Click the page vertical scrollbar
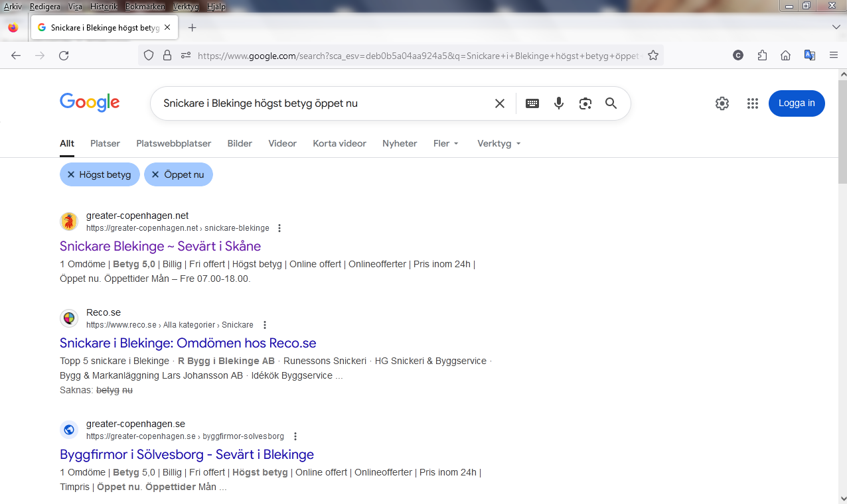Screen dimensions: 847x504 pyautogui.click(x=842, y=265)
